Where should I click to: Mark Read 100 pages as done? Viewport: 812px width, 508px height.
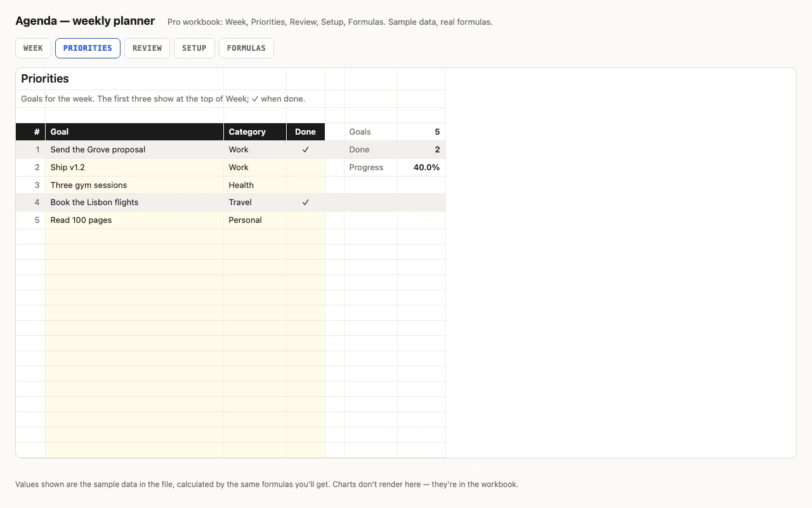point(306,220)
